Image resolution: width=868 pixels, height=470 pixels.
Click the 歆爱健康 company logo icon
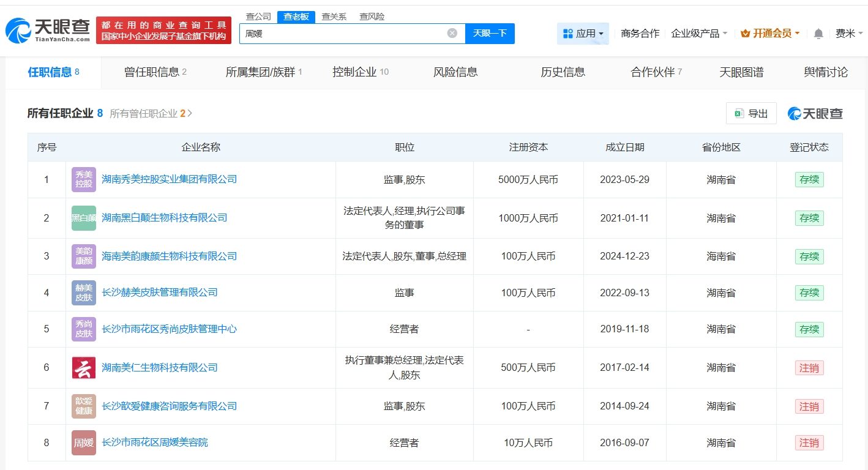[84, 406]
